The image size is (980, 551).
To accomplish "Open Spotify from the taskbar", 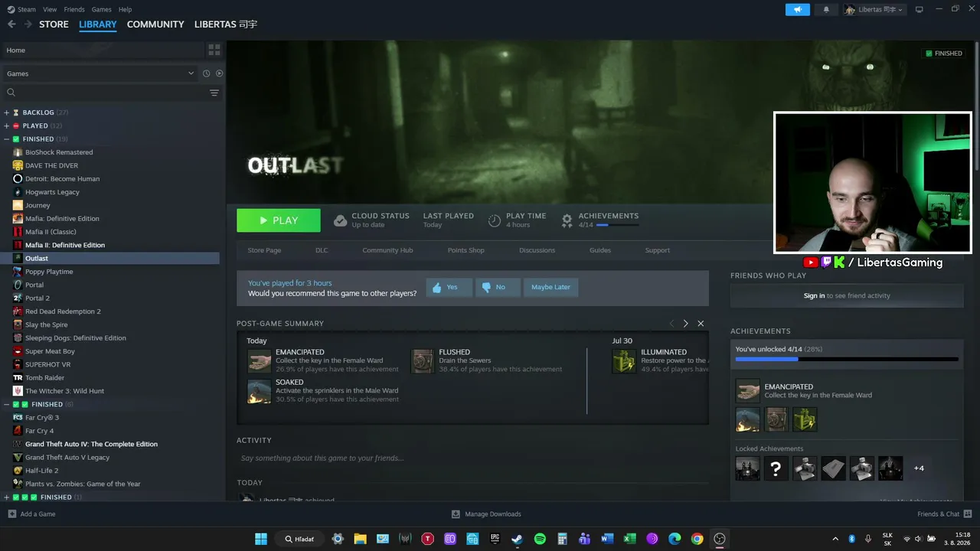I will [x=540, y=539].
